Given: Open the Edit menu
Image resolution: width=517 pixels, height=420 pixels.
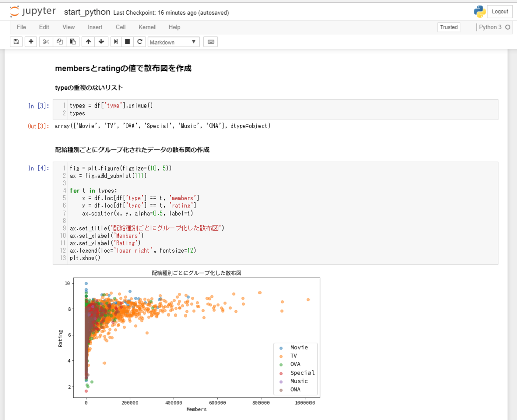Looking at the screenshot, I should (x=44, y=27).
